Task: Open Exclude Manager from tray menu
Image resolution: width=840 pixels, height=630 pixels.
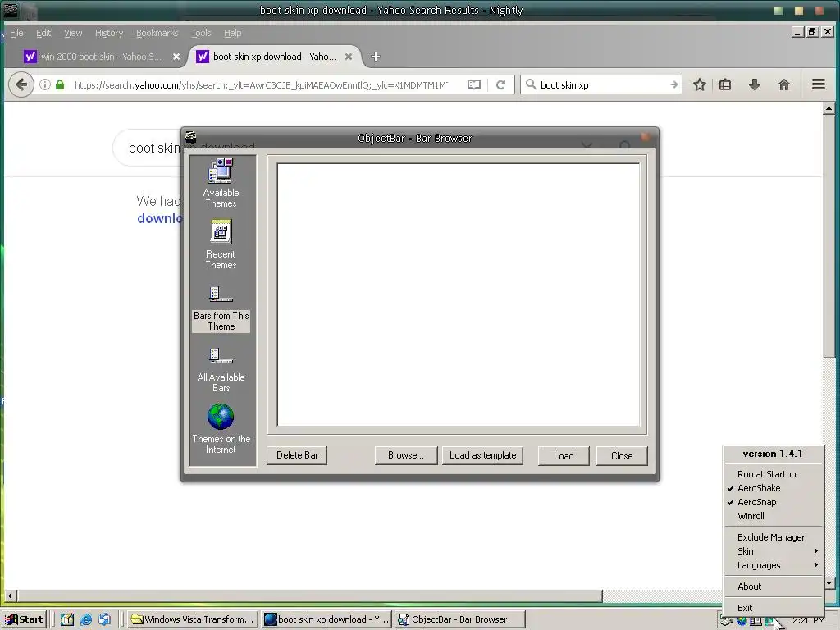Action: 773,537
